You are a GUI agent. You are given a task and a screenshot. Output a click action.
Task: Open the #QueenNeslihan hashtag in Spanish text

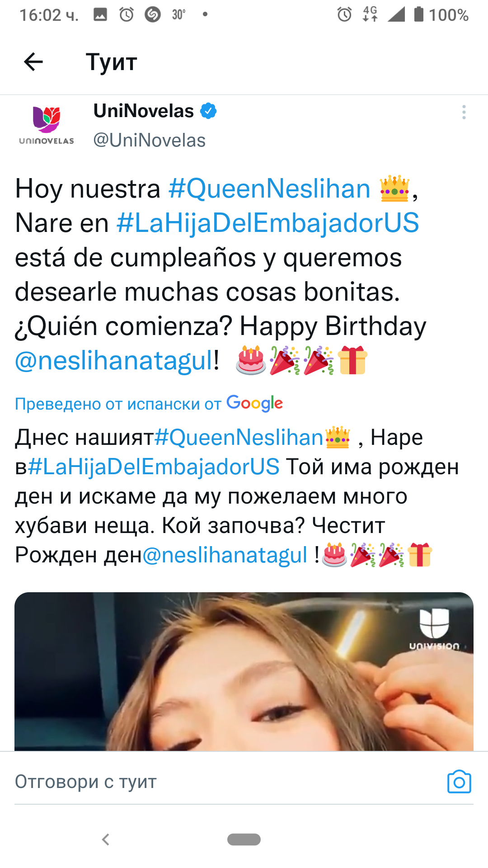pyautogui.click(x=269, y=189)
